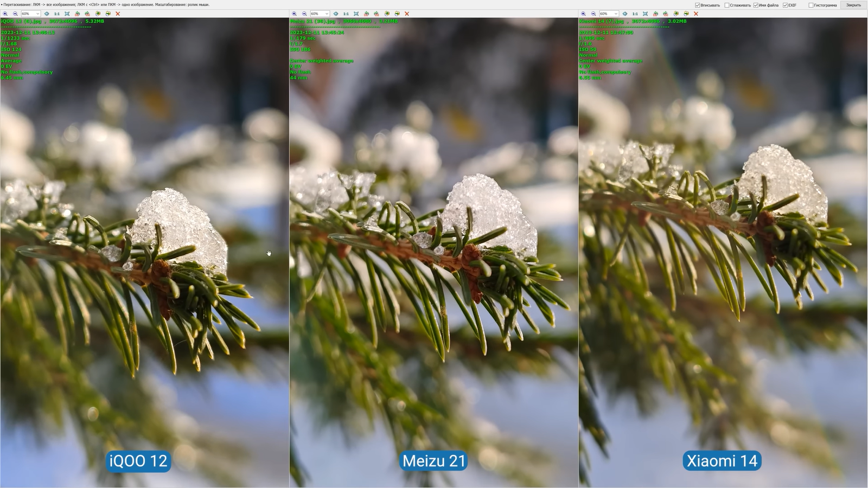Click the iQOO 12 snow branch photo
This screenshot has height=488, width=868.
click(x=144, y=253)
